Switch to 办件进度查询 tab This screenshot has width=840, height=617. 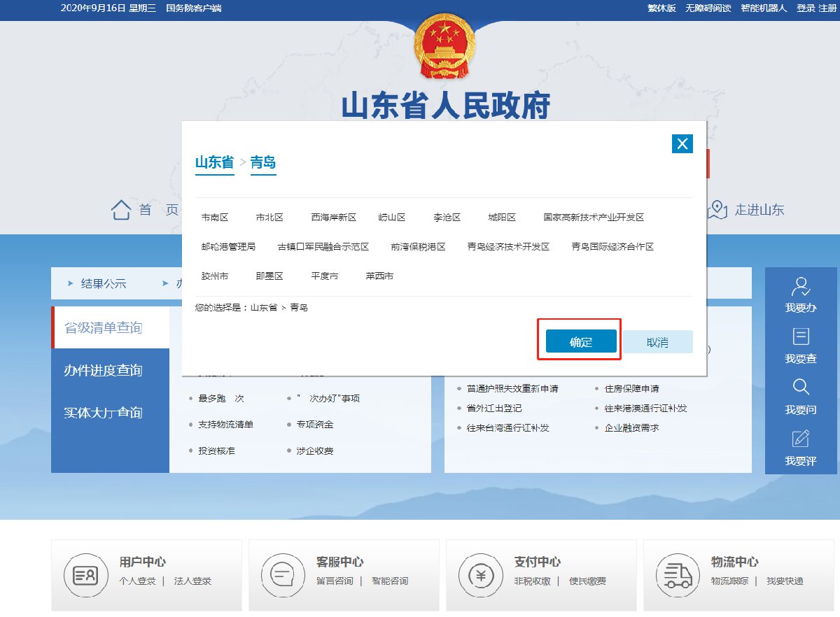(103, 371)
